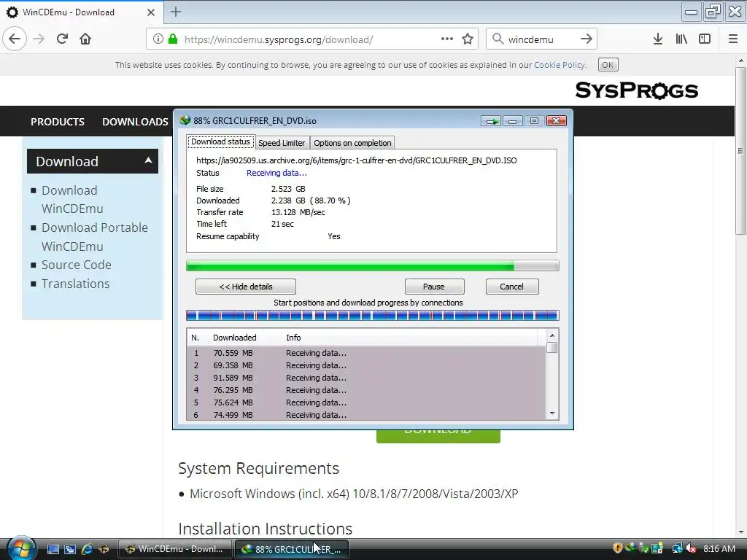
Task: Bookmark this page with the star icon
Action: pyautogui.click(x=468, y=39)
